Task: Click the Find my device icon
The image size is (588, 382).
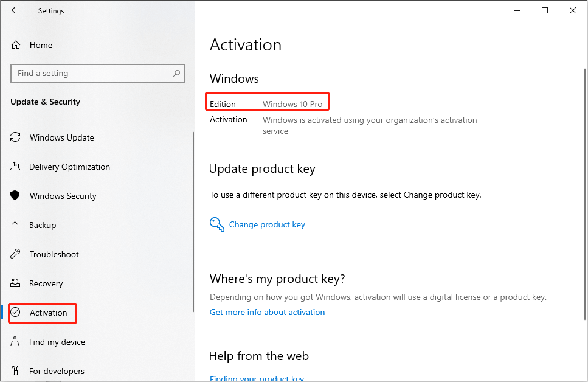Action: point(16,342)
